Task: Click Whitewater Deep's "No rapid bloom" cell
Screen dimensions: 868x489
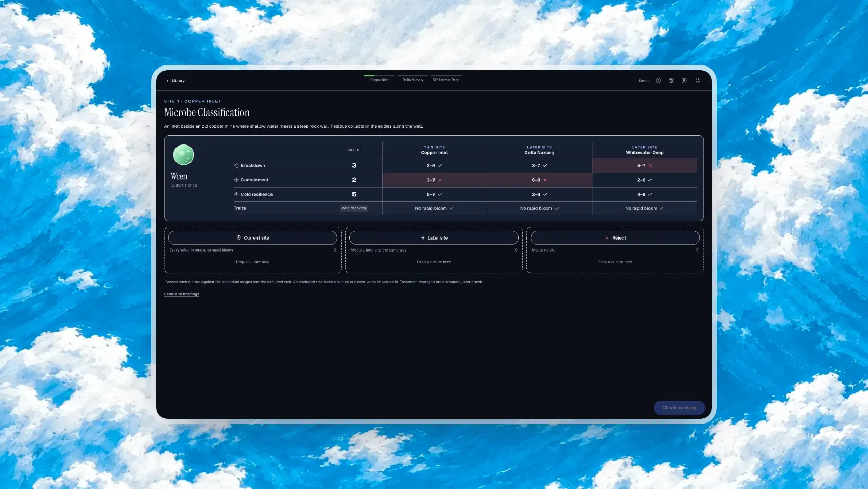Action: [x=645, y=208]
